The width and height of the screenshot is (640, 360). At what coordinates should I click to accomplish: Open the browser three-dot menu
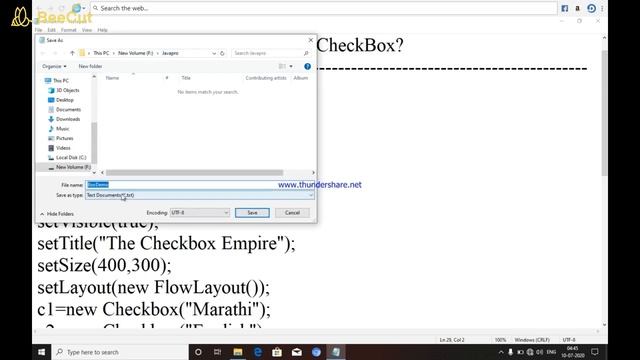602,8
